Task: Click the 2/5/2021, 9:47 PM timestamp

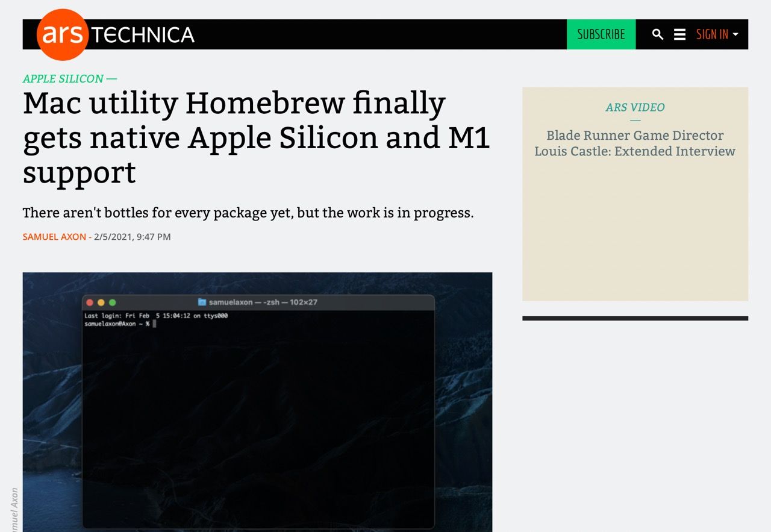Action: tap(133, 237)
